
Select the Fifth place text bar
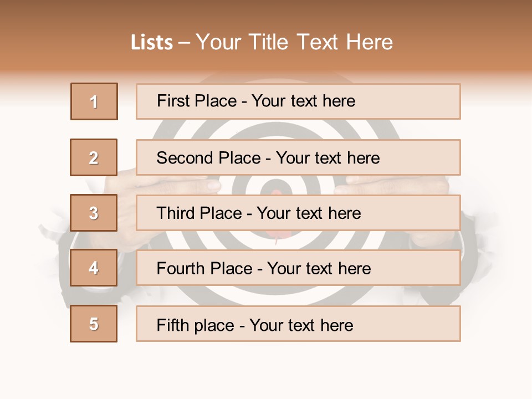click(x=298, y=324)
